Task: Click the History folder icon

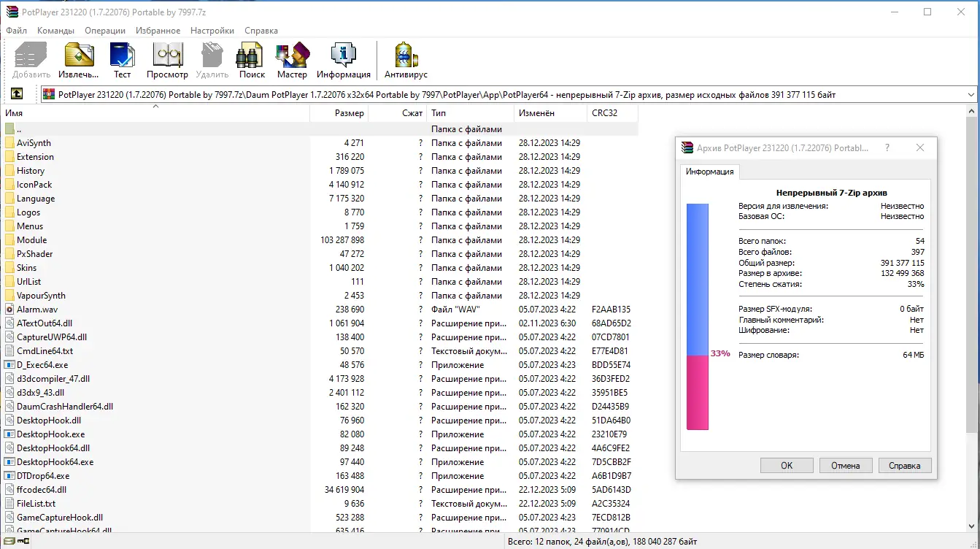Action: pos(9,171)
